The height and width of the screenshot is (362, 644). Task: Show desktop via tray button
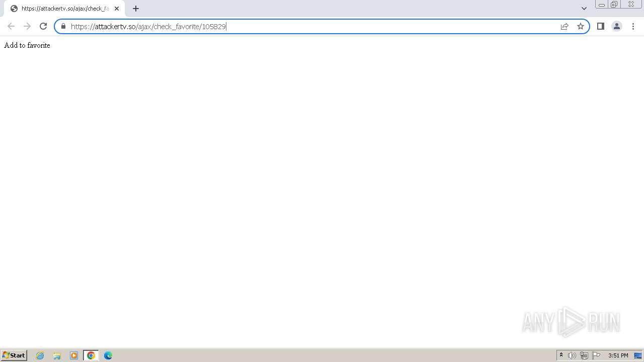pos(638,355)
